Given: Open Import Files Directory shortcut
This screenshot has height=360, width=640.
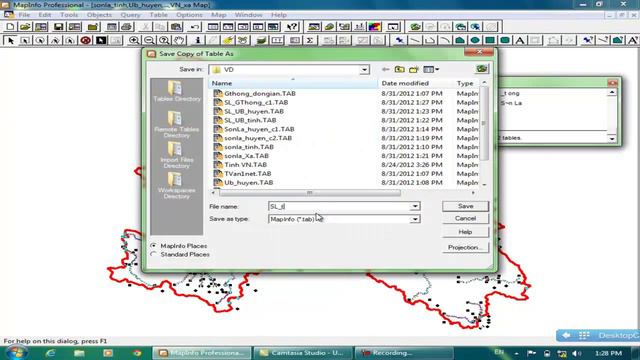Looking at the screenshot, I should click(x=177, y=155).
